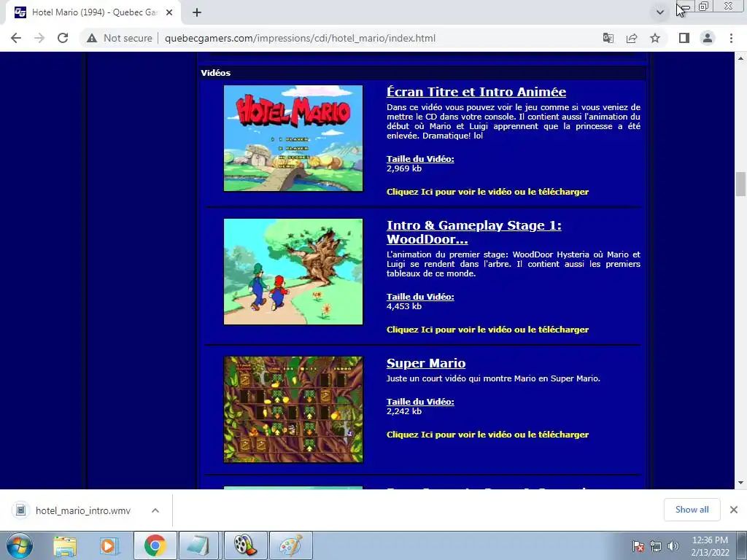Expand the tab search dropdown arrow
Image resolution: width=747 pixels, height=560 pixels.
[x=659, y=12]
